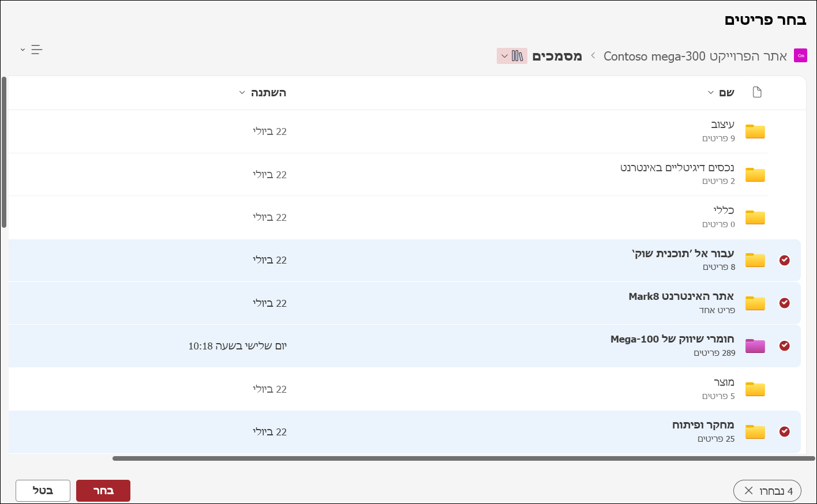This screenshot has width=817, height=504.
Task: Open the נכסים דיגיטליים באינטרנט folder name
Action: (677, 168)
